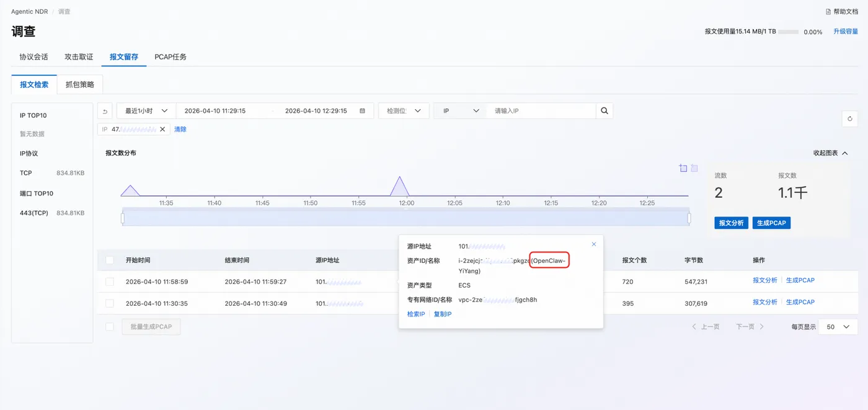The height and width of the screenshot is (410, 868).
Task: Open the IP search type dropdown
Action: coord(461,111)
